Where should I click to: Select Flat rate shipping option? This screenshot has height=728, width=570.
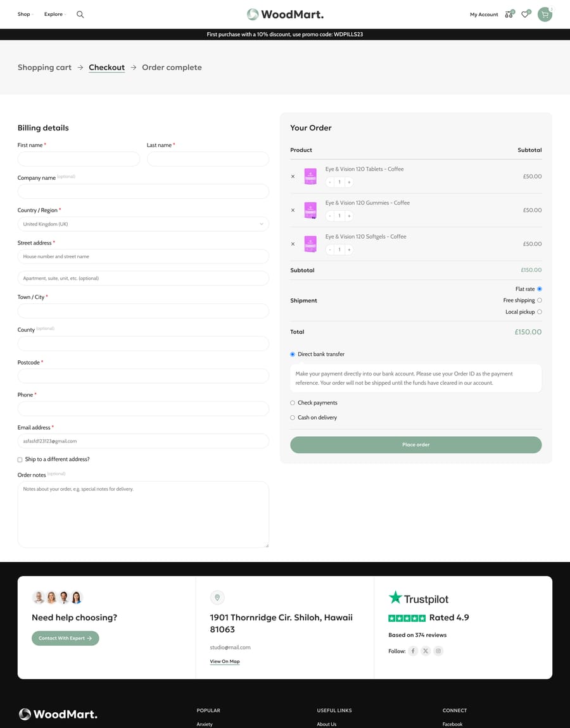(x=540, y=289)
